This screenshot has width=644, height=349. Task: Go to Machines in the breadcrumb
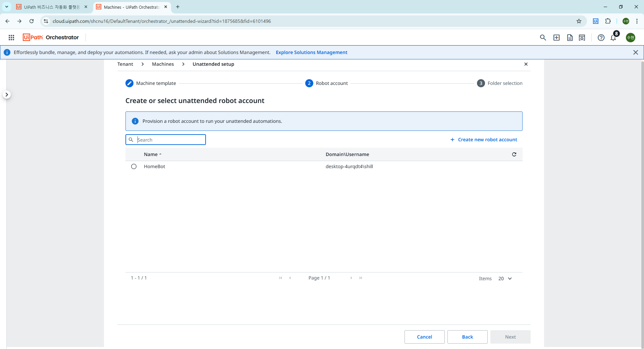[x=163, y=64]
